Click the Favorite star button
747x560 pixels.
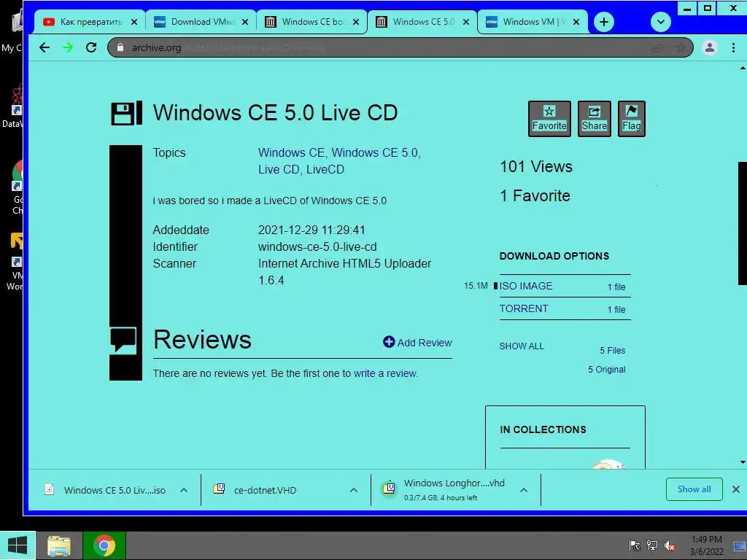(549, 119)
